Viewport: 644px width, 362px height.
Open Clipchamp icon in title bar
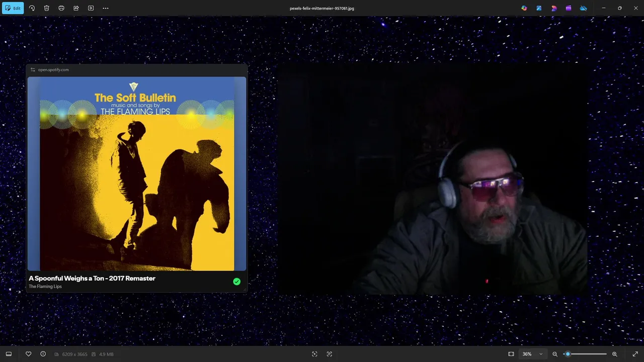pos(554,8)
